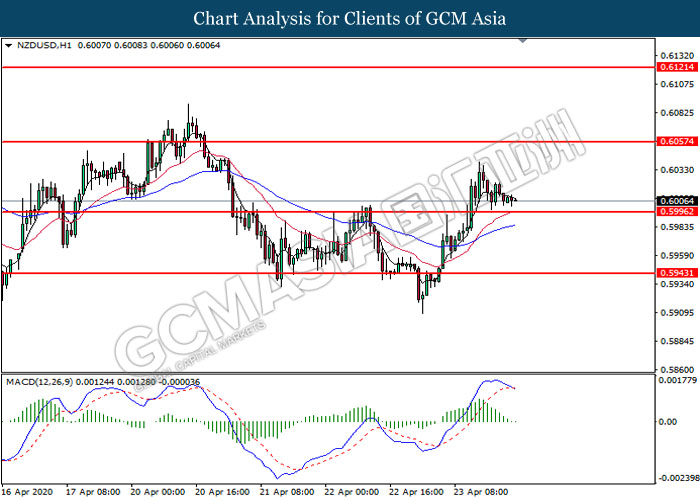700x500 pixels.
Task: Click the chart title 'Chart Analysis for Clients of GCM Asia'
Action: [350, 18]
